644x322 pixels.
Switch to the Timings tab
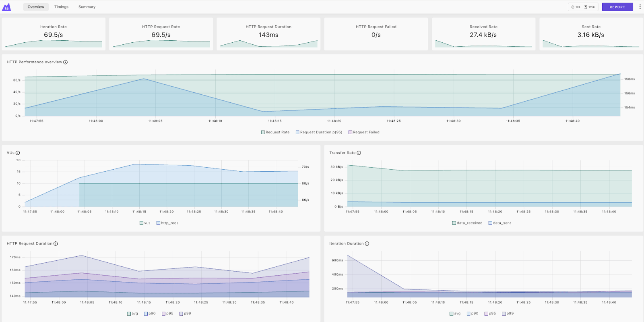(x=61, y=7)
